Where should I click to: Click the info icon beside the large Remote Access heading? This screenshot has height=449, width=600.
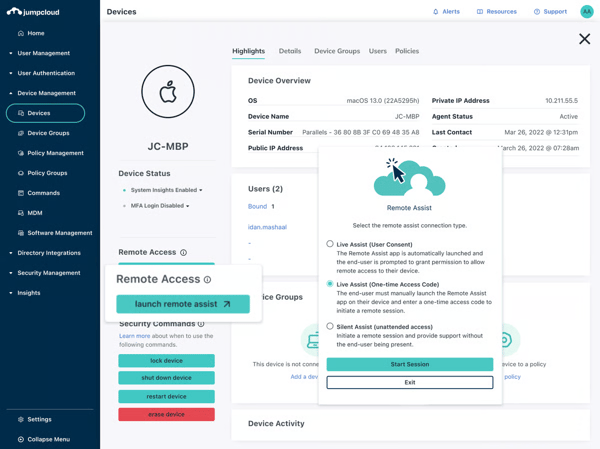(x=207, y=279)
